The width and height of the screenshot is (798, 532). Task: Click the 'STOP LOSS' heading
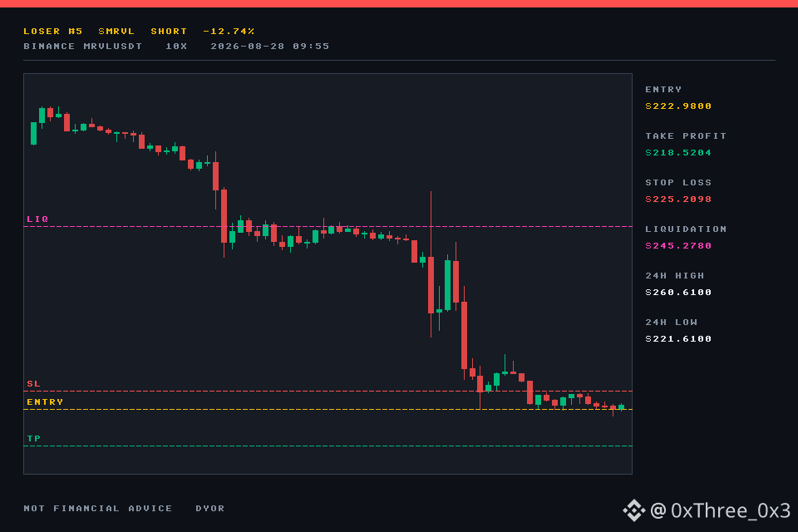tap(678, 183)
